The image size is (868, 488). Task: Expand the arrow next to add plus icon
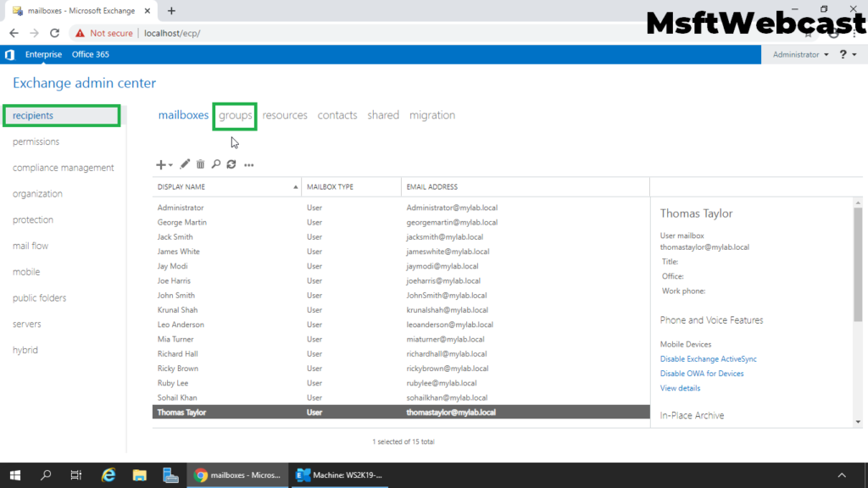point(170,165)
